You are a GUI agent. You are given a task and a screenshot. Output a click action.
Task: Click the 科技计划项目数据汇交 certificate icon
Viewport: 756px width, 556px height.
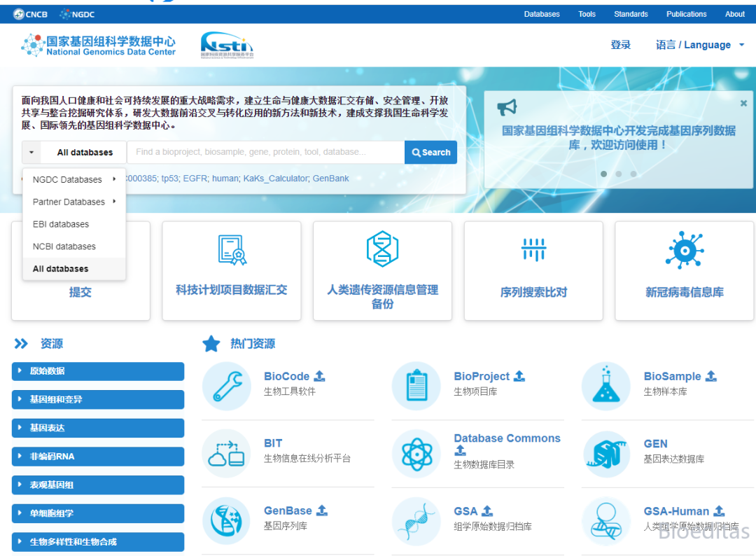(x=231, y=249)
